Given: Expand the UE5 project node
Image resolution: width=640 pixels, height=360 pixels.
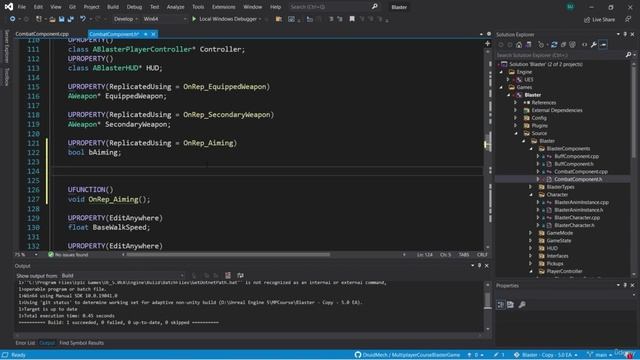Looking at the screenshot, I should click(x=509, y=80).
